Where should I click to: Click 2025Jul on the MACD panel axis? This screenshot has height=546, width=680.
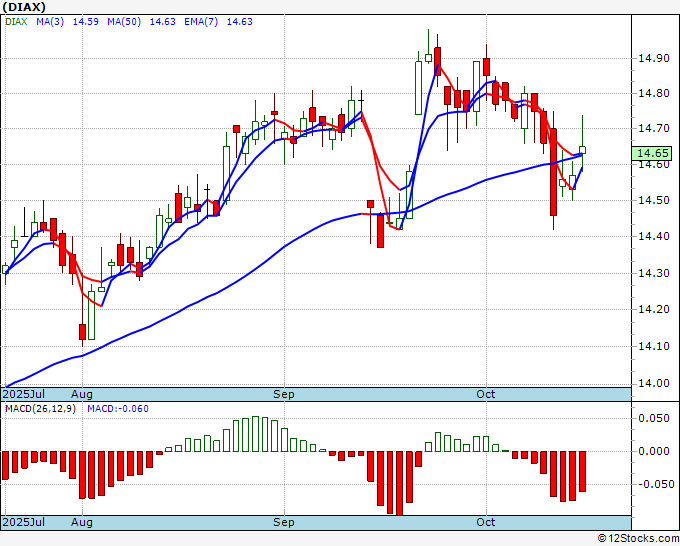click(x=24, y=522)
